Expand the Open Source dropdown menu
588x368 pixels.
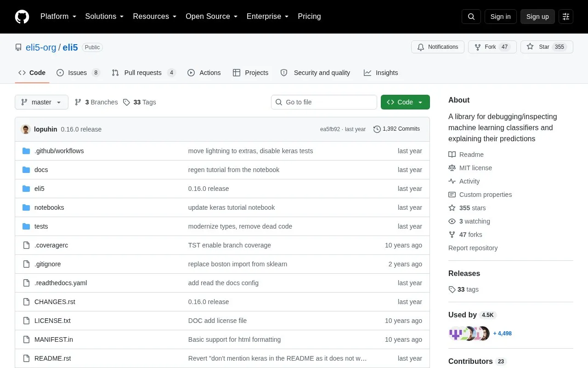(211, 17)
